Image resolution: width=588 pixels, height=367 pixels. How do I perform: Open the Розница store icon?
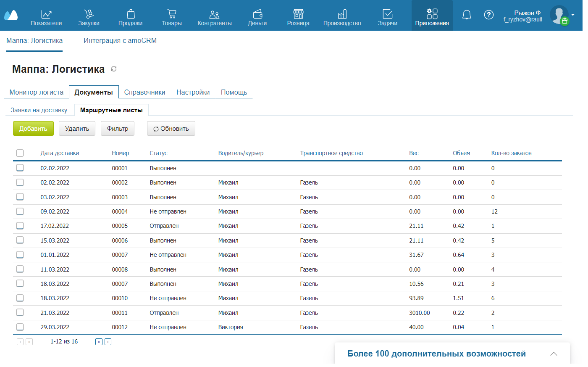pos(298,14)
